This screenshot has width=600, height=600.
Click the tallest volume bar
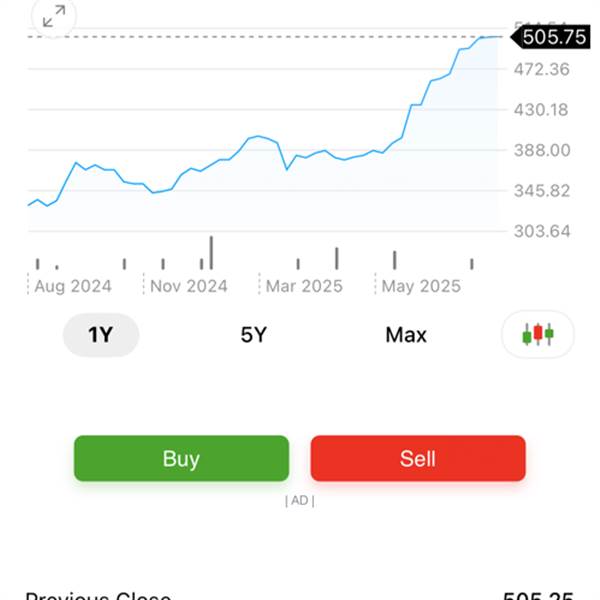(211, 253)
